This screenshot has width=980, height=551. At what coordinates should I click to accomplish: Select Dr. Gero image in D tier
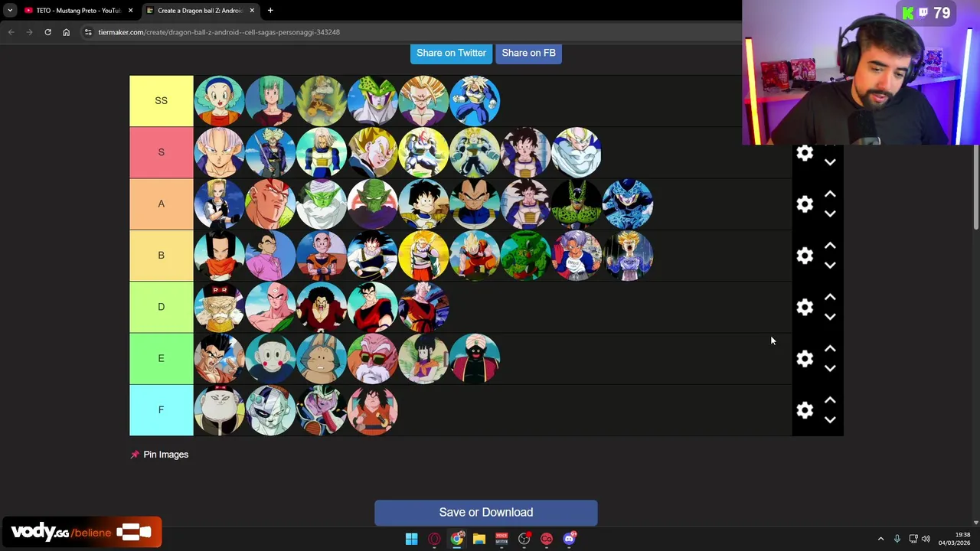(x=219, y=307)
